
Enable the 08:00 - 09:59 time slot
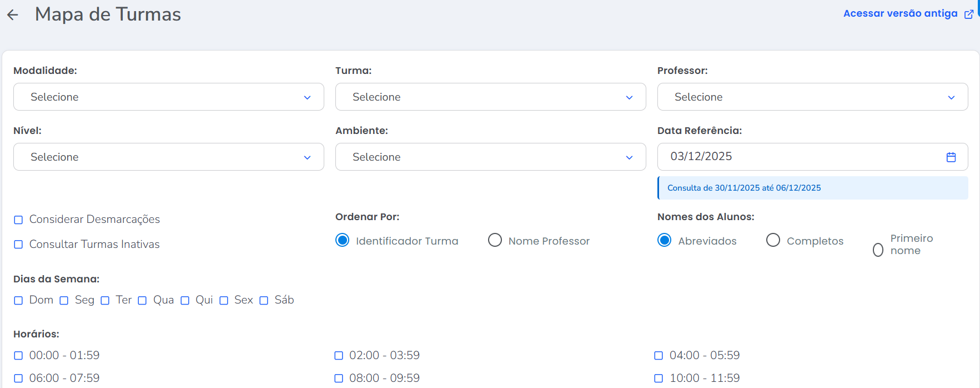coord(339,379)
